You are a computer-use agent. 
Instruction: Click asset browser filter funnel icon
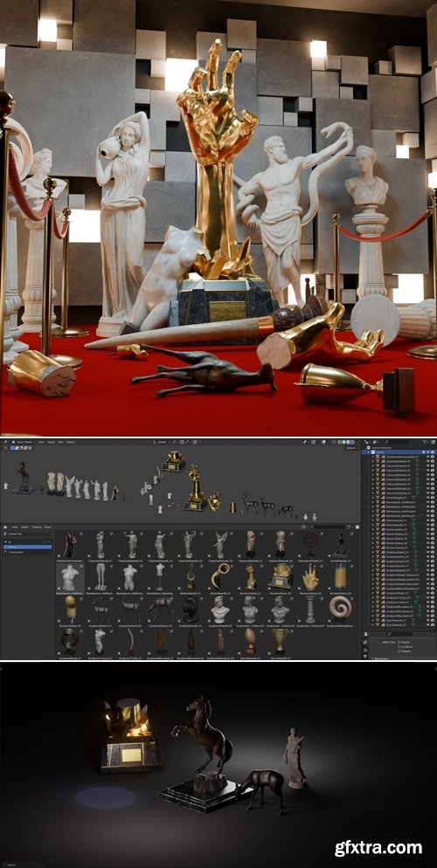(350, 527)
